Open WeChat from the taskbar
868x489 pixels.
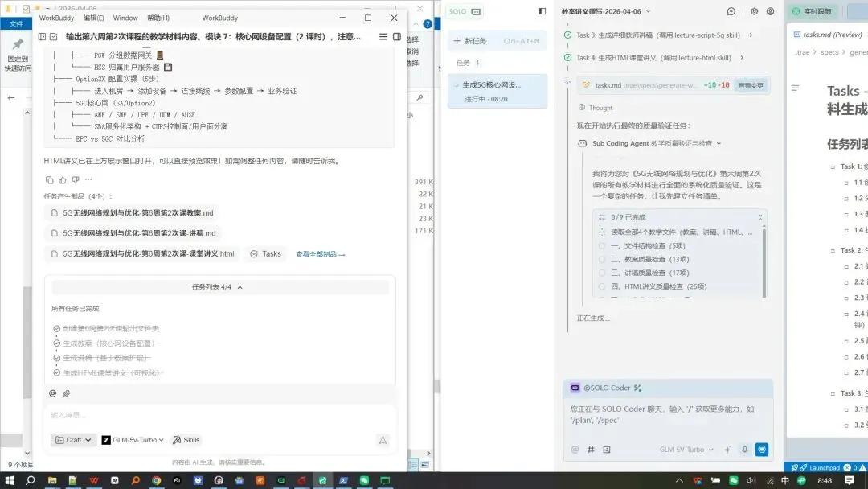pyautogui.click(x=364, y=480)
